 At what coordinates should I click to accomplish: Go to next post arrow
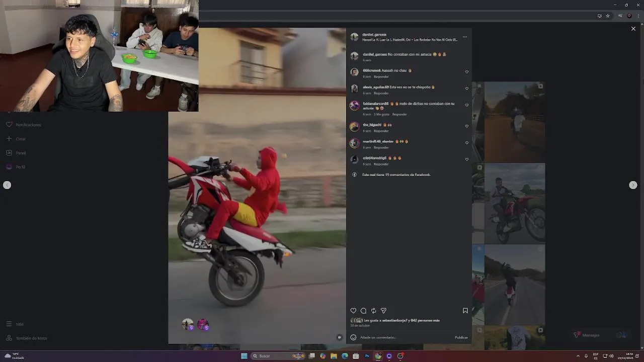(633, 185)
